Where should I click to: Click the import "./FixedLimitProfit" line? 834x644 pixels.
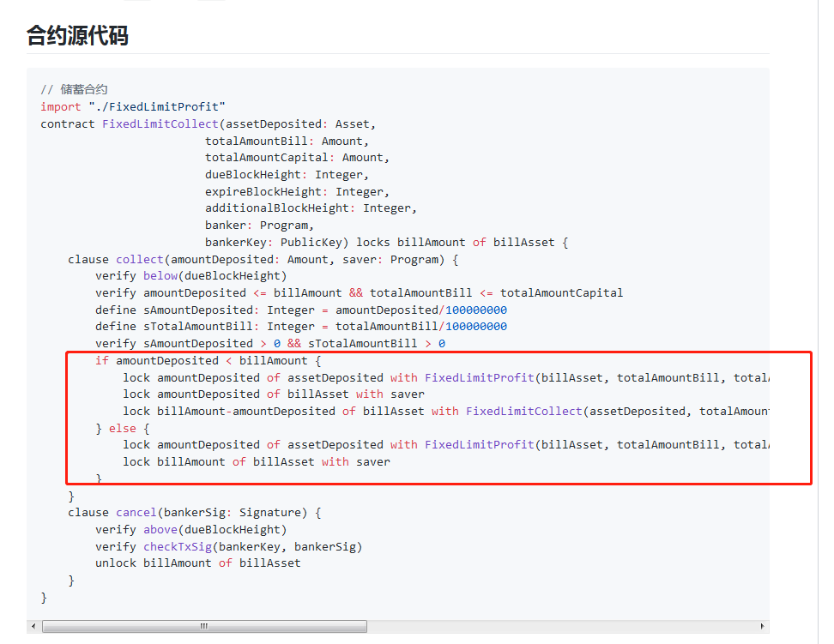coord(133,106)
